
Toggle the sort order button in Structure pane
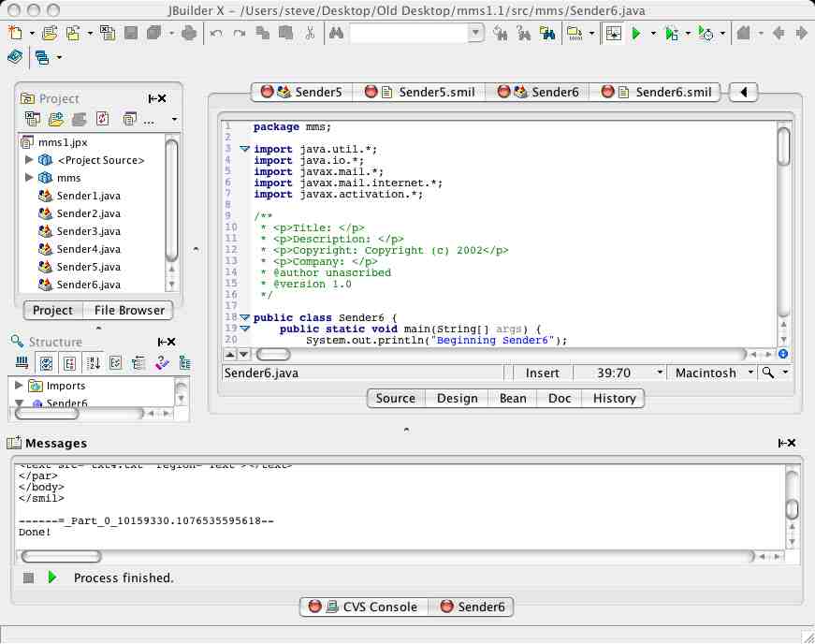click(x=93, y=362)
